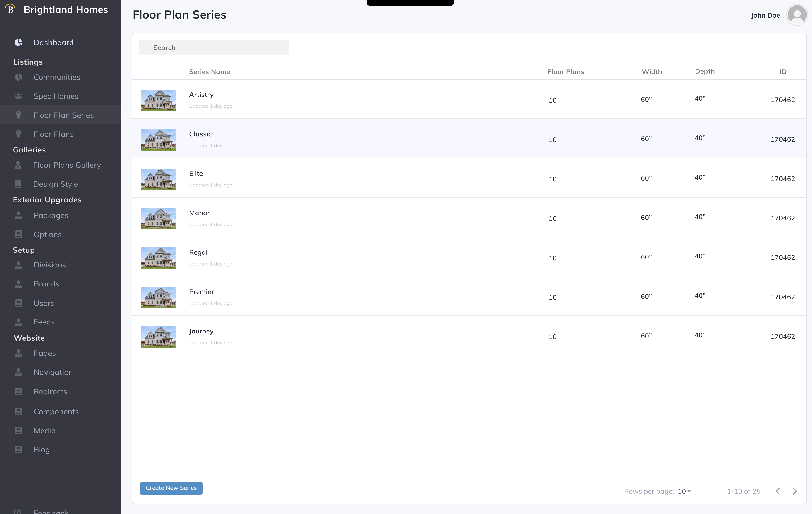Open the rows per page dropdown

tap(684, 491)
